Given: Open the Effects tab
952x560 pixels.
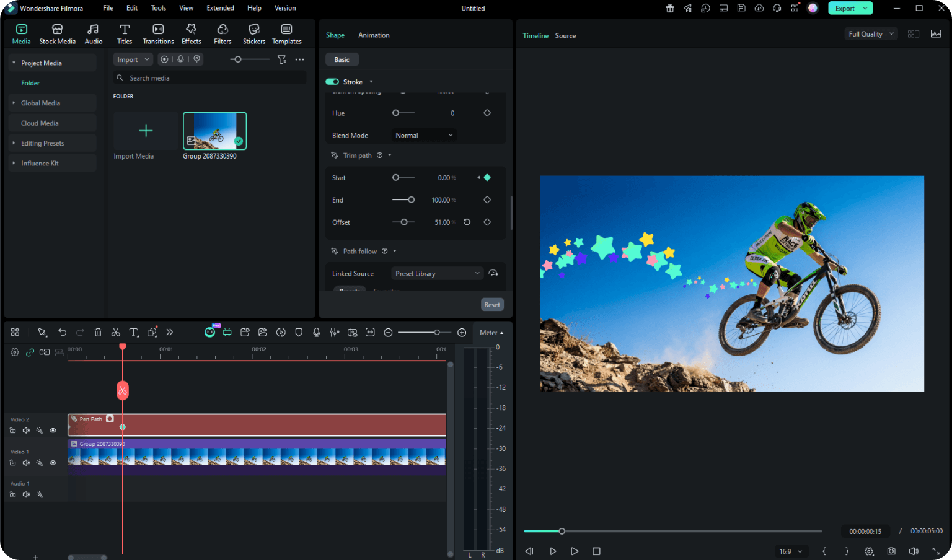Looking at the screenshot, I should 191,34.
